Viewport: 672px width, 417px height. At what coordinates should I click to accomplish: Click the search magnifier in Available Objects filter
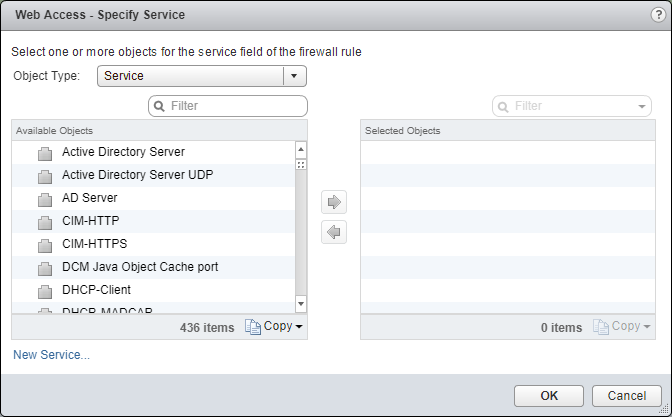(x=159, y=106)
